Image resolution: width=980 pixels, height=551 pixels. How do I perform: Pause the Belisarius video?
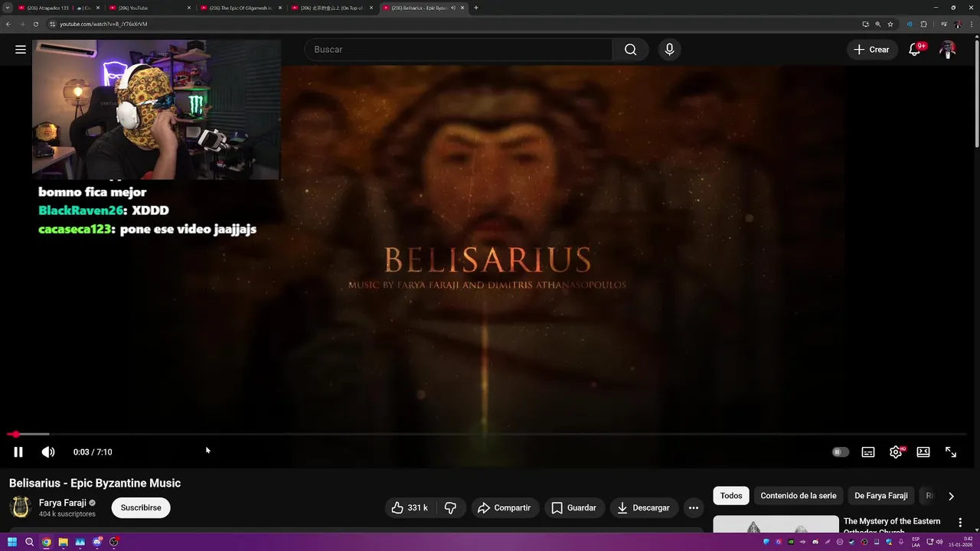tap(18, 452)
